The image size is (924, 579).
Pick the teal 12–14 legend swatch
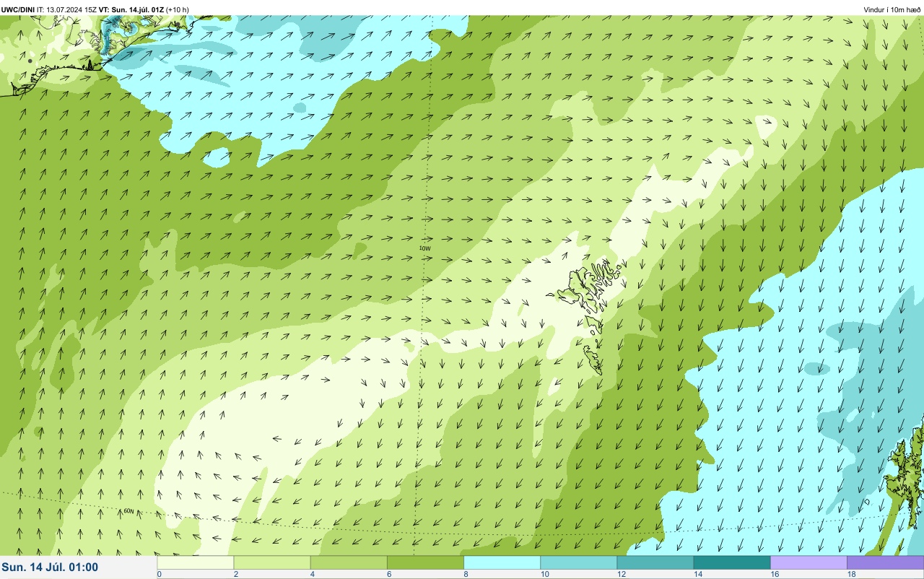coord(655,562)
